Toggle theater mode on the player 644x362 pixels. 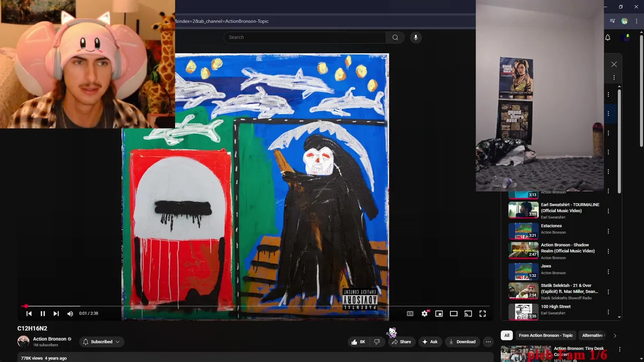pyautogui.click(x=453, y=313)
